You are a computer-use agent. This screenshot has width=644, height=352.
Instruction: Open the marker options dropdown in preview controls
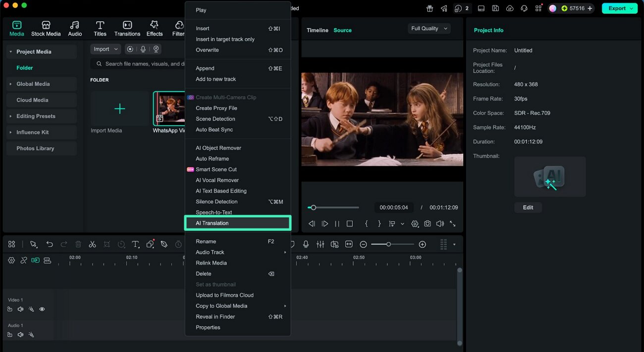click(x=402, y=224)
